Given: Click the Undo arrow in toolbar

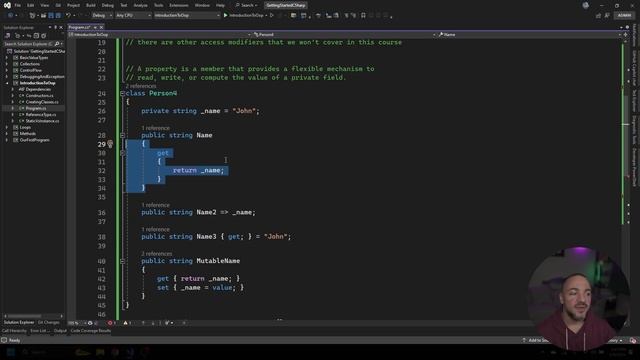Looking at the screenshot, I should tap(68, 15).
